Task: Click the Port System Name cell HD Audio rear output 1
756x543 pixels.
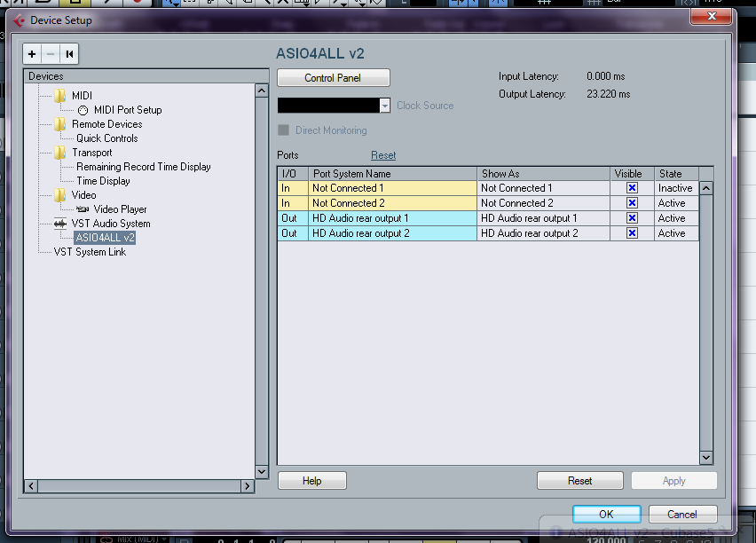Action: 392,218
